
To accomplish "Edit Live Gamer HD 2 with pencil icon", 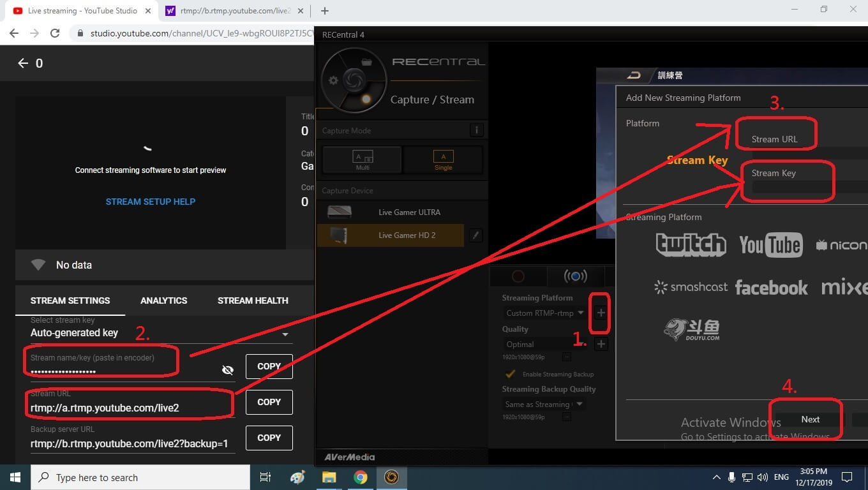I will click(x=475, y=235).
